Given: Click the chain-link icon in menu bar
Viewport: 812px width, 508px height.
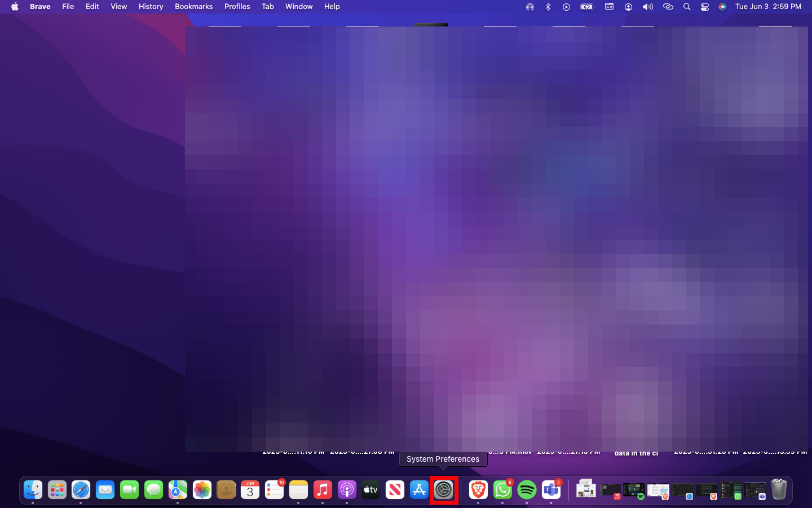Looking at the screenshot, I should 668,7.
